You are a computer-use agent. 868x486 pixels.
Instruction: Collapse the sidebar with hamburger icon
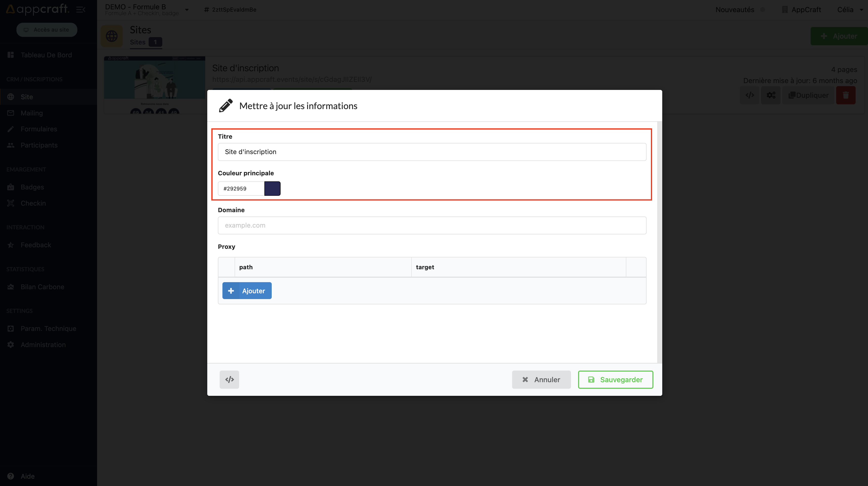click(81, 9)
